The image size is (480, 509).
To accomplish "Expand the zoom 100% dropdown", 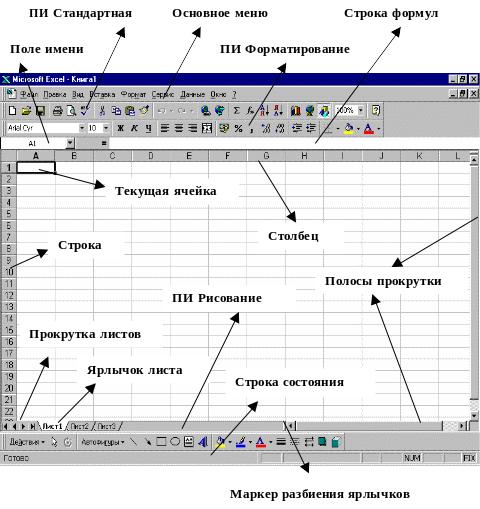I will coord(361,110).
